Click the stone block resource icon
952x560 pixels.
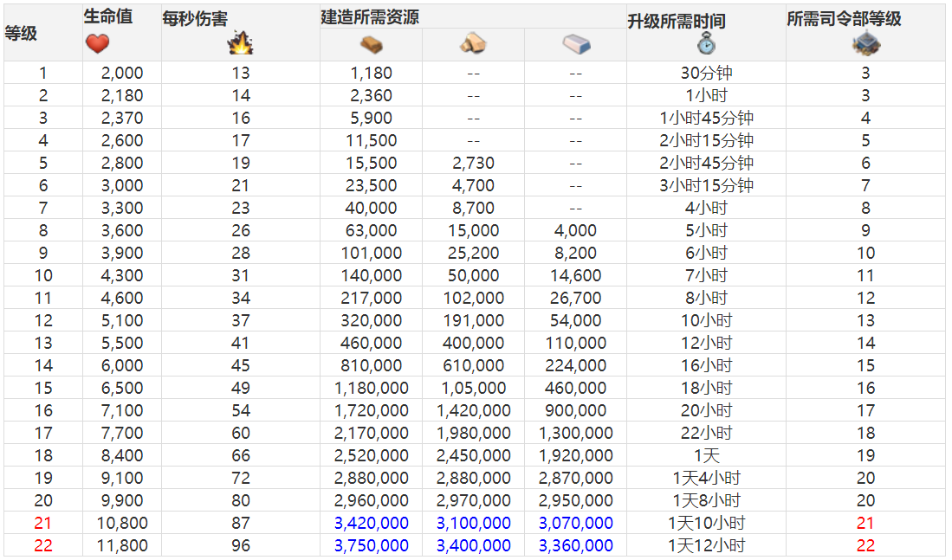coord(575,44)
